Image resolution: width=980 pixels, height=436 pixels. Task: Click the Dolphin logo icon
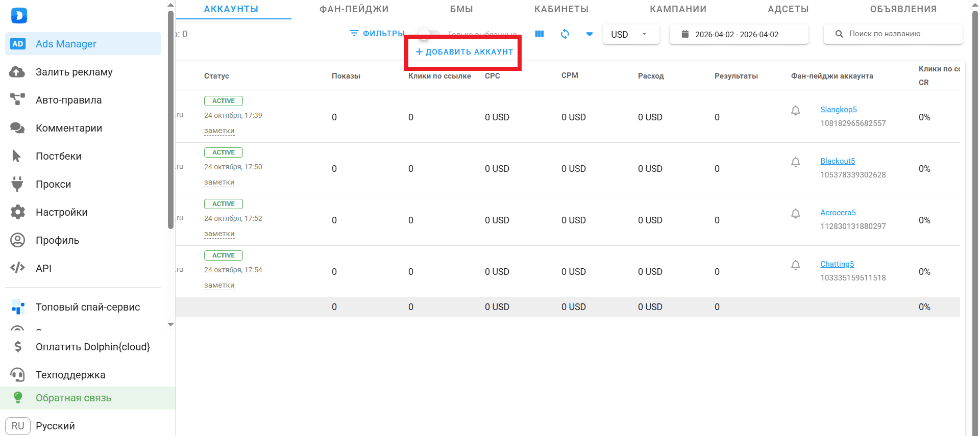click(x=19, y=15)
